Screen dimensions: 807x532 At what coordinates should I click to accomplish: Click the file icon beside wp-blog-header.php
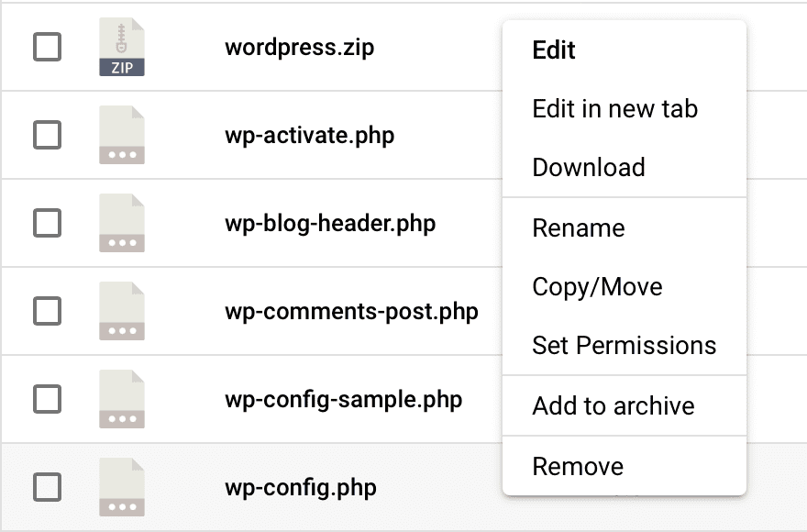pos(122,223)
